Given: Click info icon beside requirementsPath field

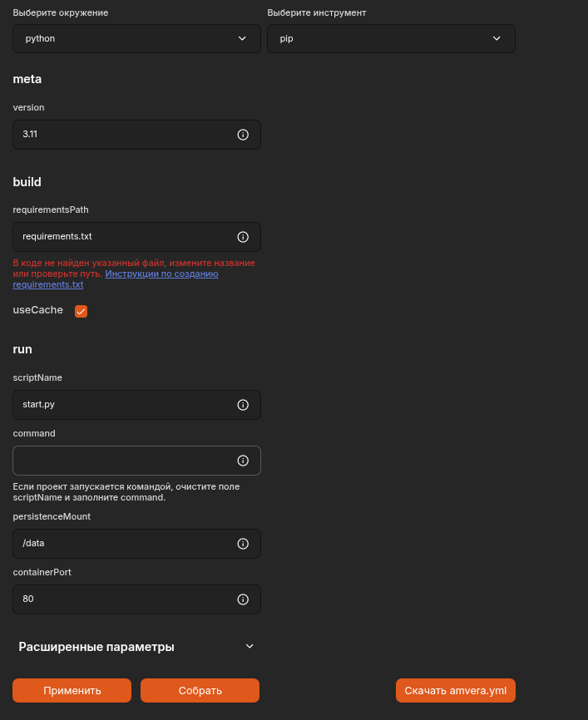Looking at the screenshot, I should (x=243, y=237).
